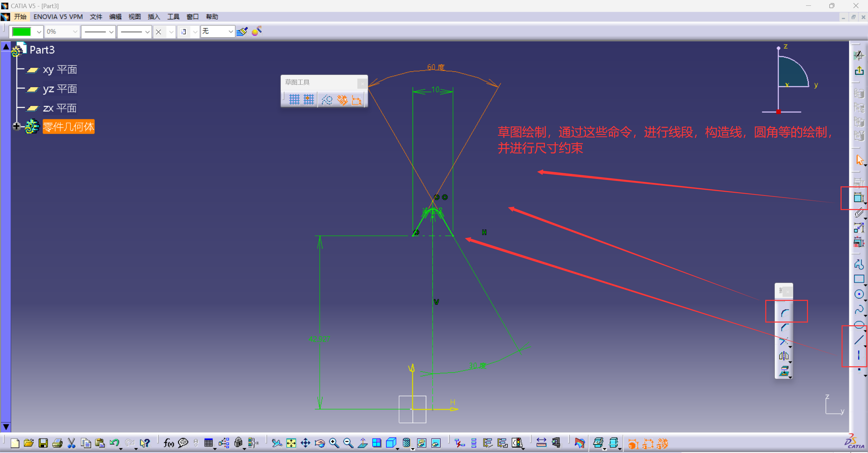Select the Chamfer tool
This screenshot has width=868, height=453.
point(784,327)
